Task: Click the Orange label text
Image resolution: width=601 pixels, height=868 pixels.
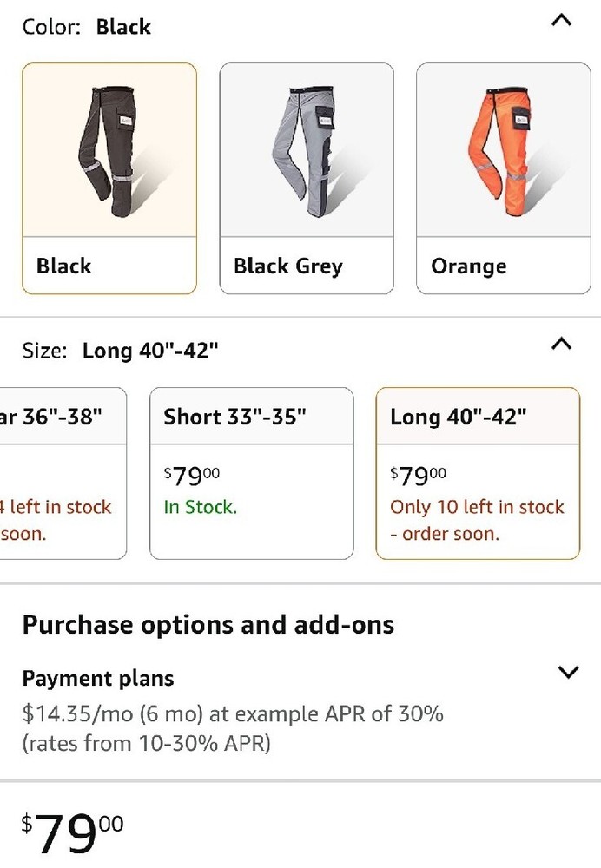Action: (469, 266)
